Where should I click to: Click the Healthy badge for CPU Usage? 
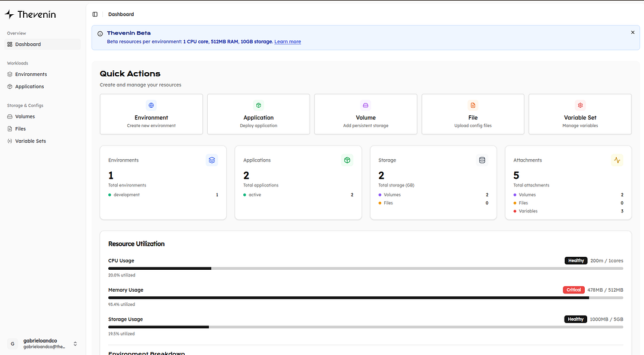click(x=576, y=260)
